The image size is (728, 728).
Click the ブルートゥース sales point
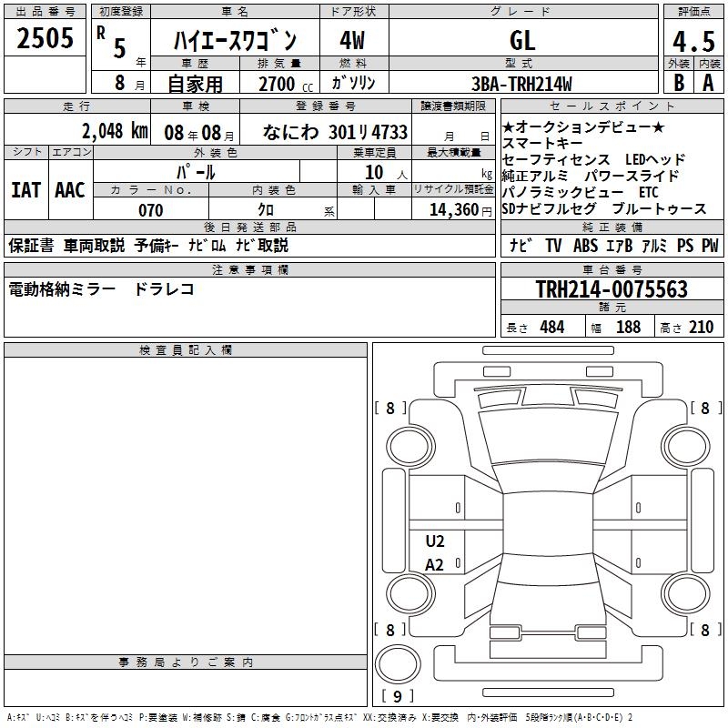pyautogui.click(x=659, y=209)
